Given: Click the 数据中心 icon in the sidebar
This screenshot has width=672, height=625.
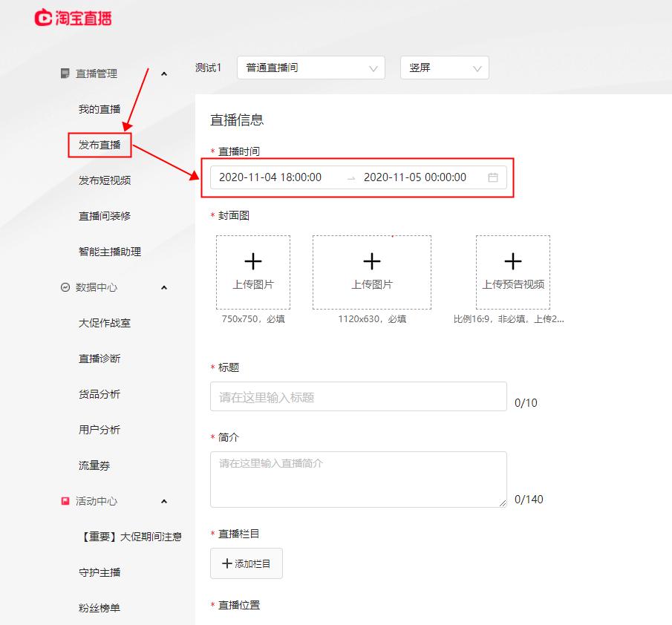Looking at the screenshot, I should click(x=63, y=287).
